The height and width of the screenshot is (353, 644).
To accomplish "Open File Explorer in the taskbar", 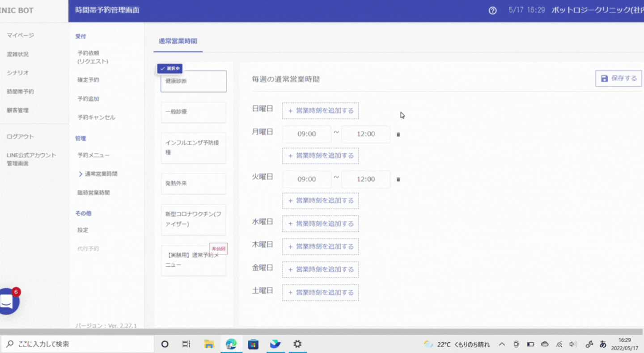I will 209,344.
